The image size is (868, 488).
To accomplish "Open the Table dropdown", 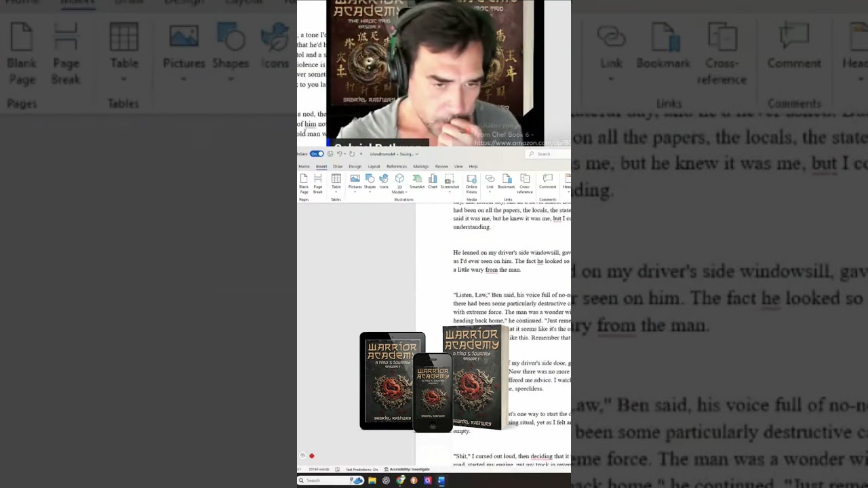I will point(336,192).
